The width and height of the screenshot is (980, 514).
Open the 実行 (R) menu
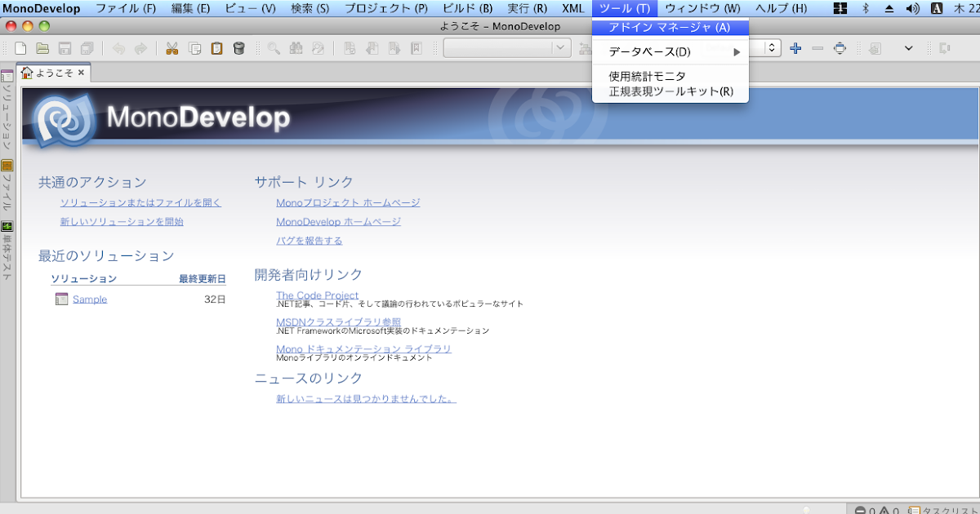pos(528,8)
